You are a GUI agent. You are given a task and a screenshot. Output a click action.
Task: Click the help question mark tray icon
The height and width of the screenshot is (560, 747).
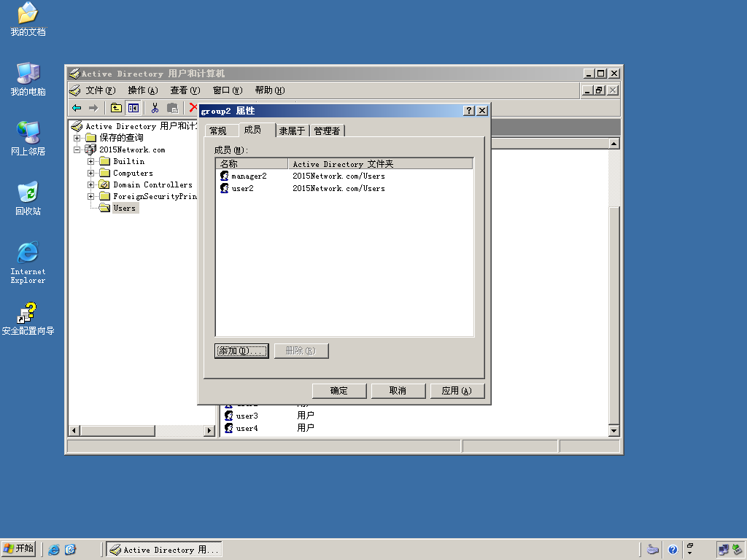673,550
